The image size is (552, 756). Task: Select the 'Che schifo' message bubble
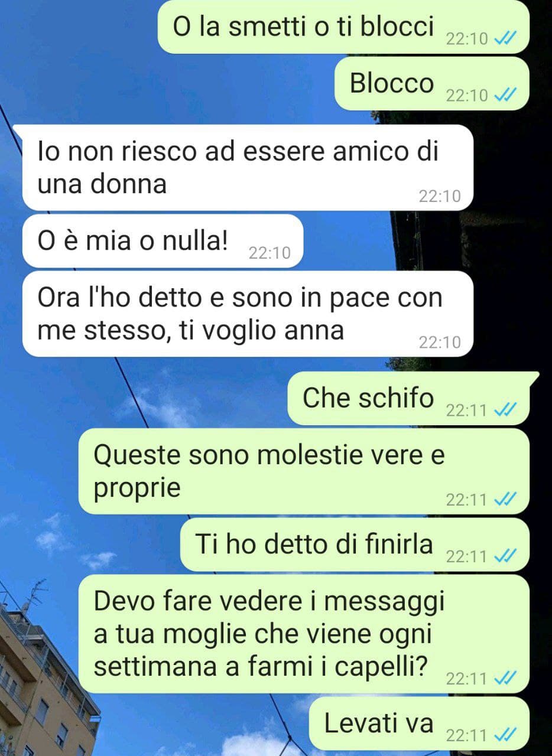click(412, 398)
